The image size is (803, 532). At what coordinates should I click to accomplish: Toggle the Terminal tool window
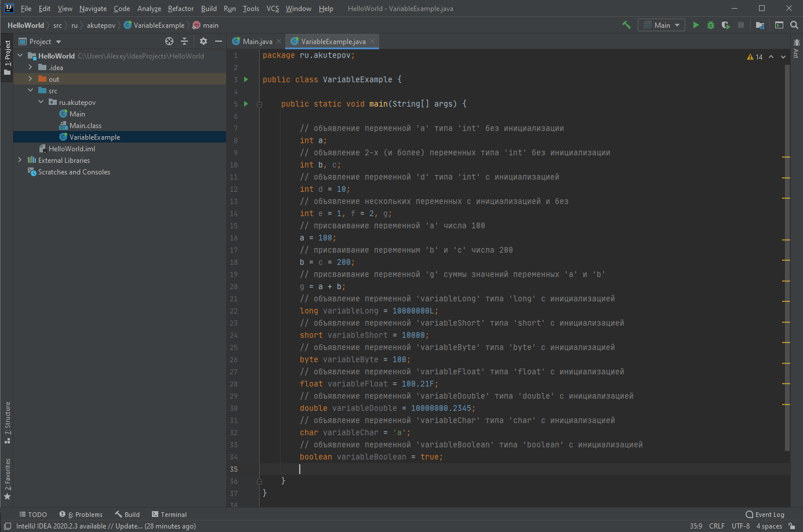(x=169, y=515)
